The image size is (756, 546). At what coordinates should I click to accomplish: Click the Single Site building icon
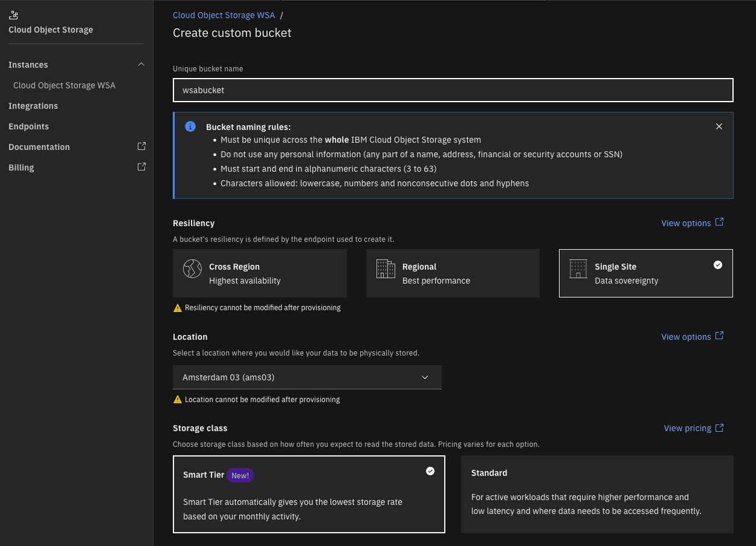pyautogui.click(x=578, y=268)
